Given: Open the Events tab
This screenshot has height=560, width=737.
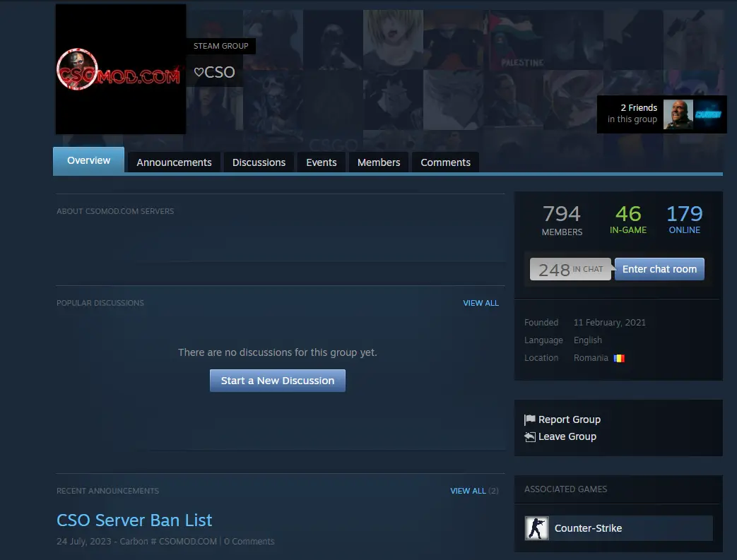Looking at the screenshot, I should [x=321, y=162].
